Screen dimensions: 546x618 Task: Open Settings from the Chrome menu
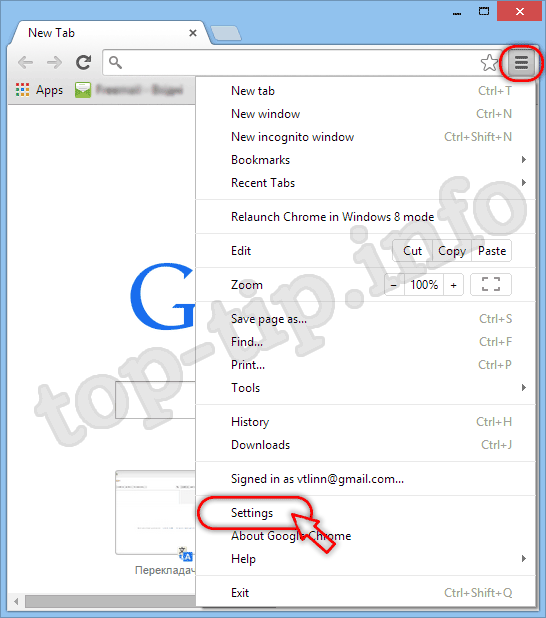365,513
